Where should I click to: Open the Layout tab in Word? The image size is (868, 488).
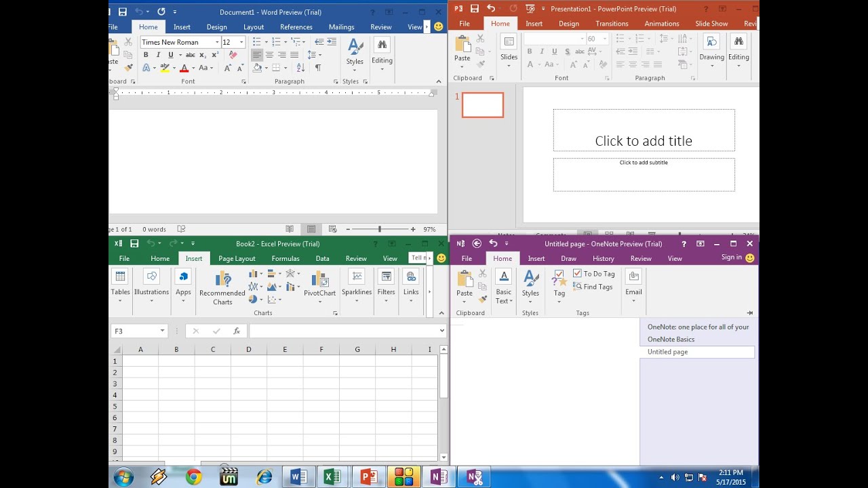(x=254, y=27)
